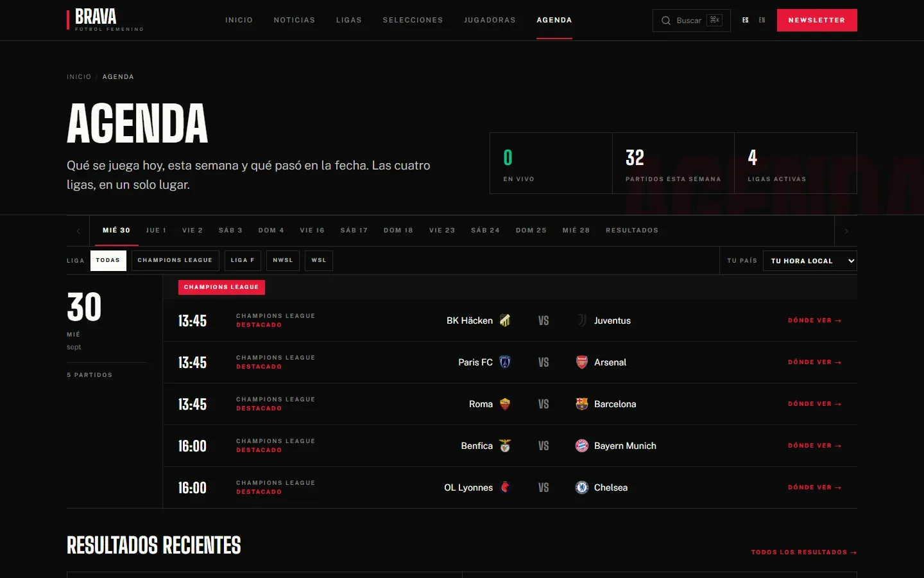Click the OL Lyonnes team name

[468, 487]
